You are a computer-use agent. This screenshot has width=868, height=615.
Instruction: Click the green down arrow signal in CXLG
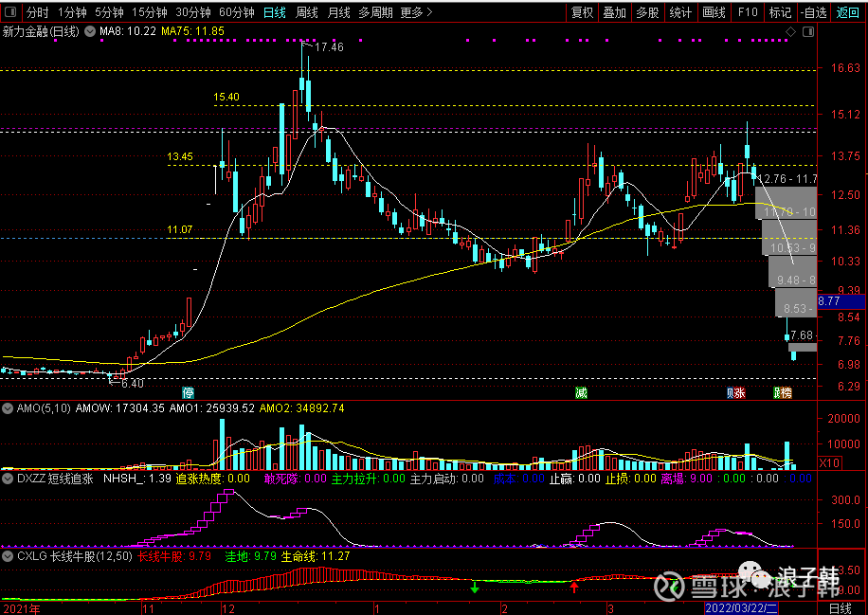(475, 588)
